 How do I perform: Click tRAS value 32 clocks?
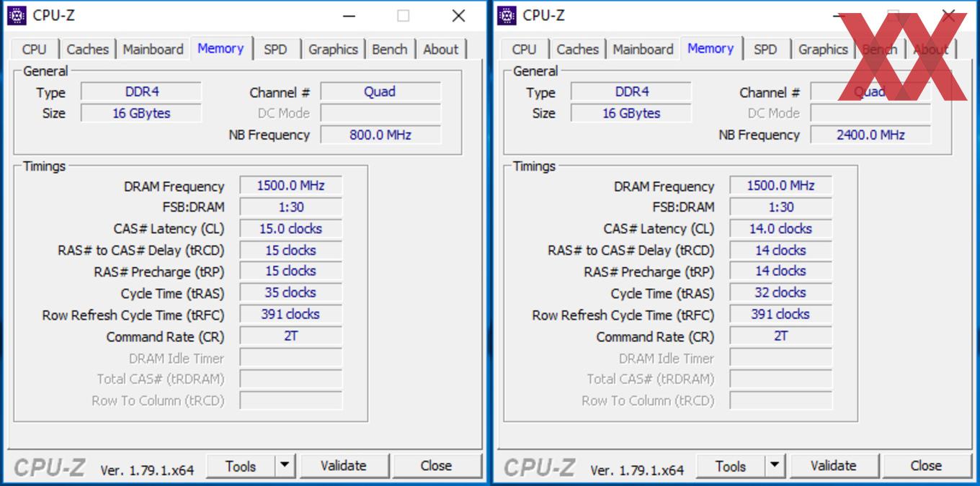pos(780,293)
